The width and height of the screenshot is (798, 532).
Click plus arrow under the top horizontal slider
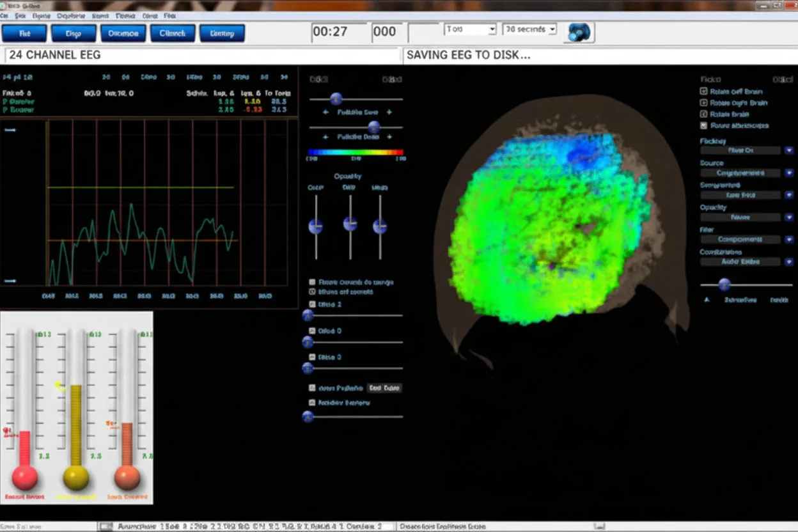389,112
